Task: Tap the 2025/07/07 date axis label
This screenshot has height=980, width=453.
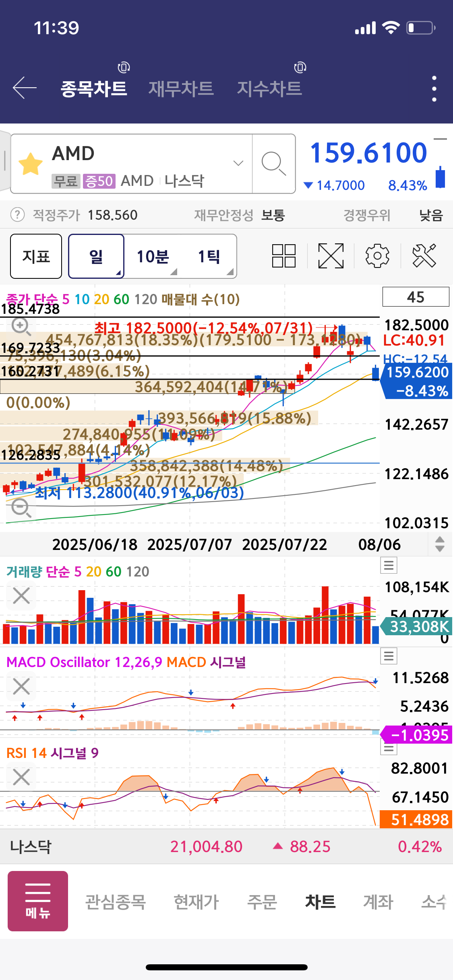Action: tap(190, 544)
